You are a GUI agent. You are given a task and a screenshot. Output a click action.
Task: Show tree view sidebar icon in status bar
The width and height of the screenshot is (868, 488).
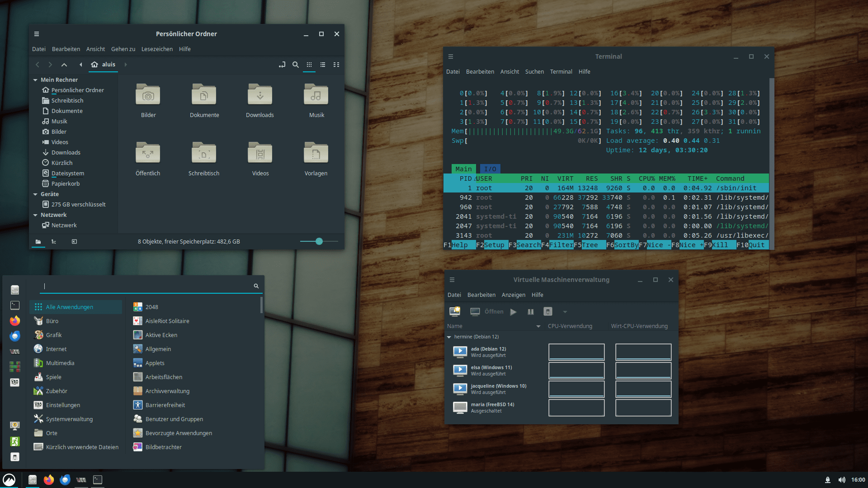(54, 241)
